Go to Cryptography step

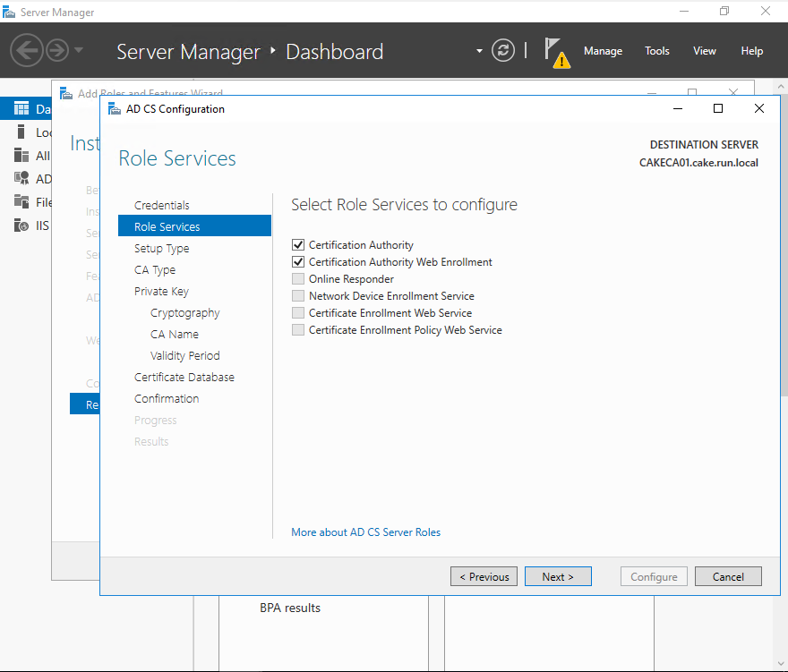tap(185, 313)
